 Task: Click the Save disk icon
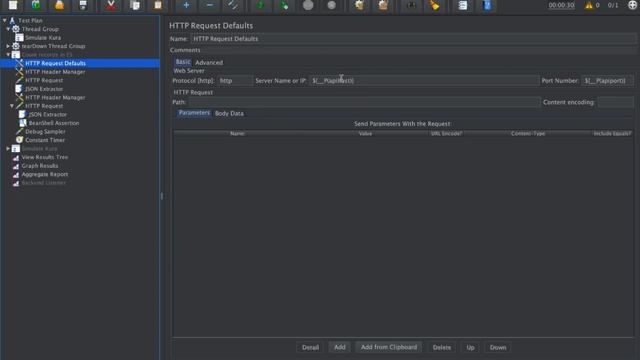[83, 5]
